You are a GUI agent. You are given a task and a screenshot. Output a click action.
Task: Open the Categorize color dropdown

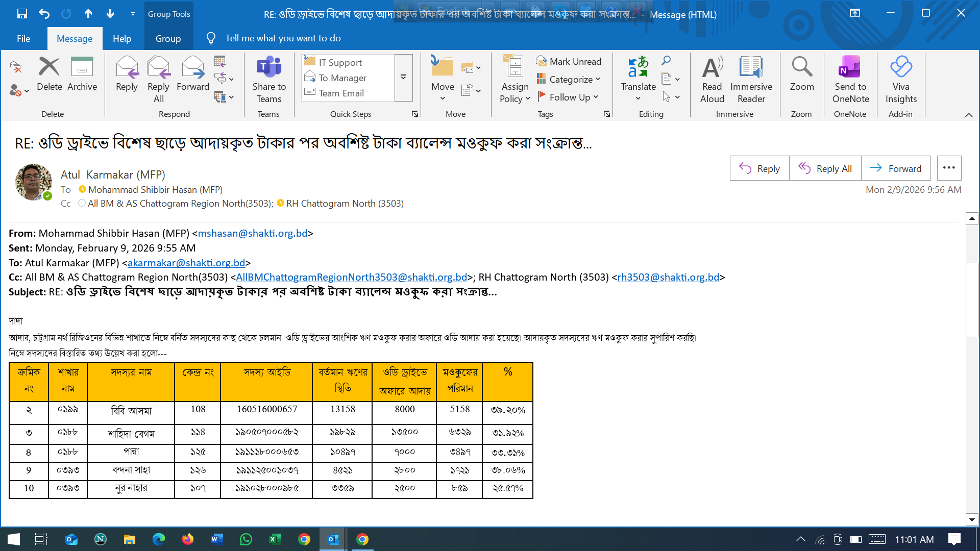(x=598, y=79)
